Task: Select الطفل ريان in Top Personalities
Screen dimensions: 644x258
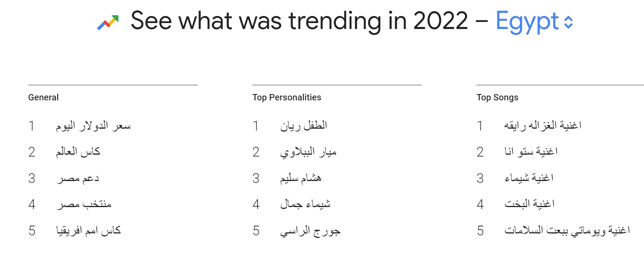Action: (303, 126)
